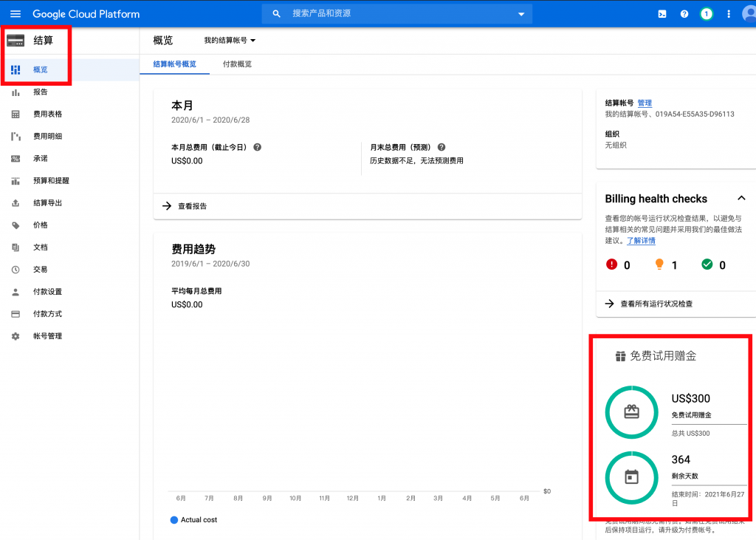Click the 承诺 percent icon in the sidebar

16,159
